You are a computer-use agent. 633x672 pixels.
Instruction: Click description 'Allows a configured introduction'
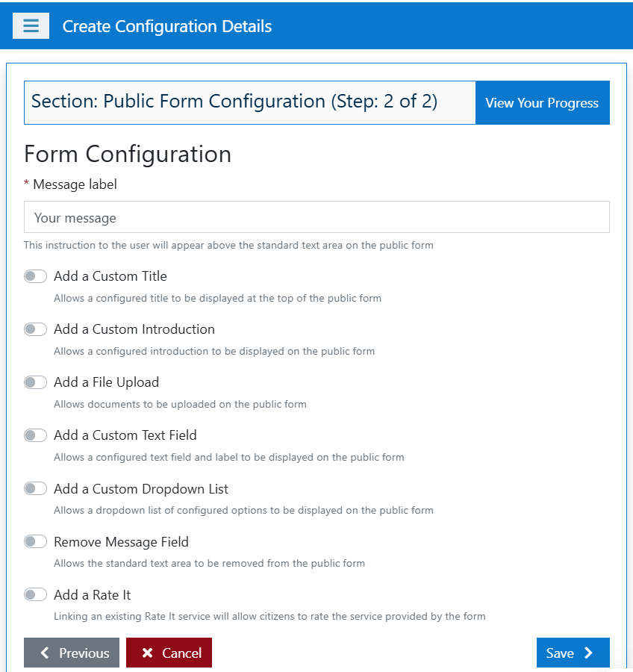pyautogui.click(x=214, y=352)
